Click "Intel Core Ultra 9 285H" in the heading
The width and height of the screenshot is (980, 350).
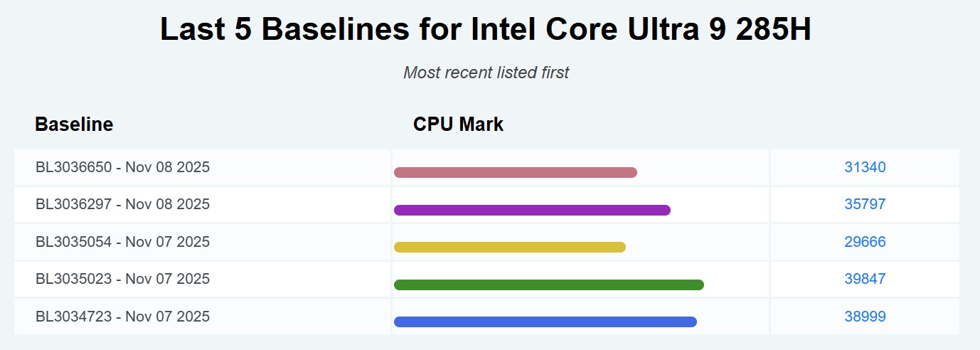642,30
